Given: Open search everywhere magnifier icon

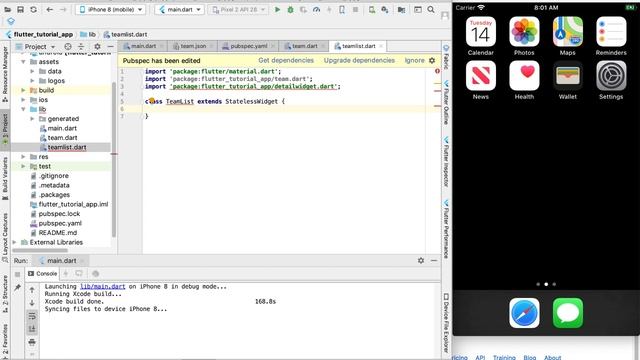Looking at the screenshot, I should tap(431, 9).
